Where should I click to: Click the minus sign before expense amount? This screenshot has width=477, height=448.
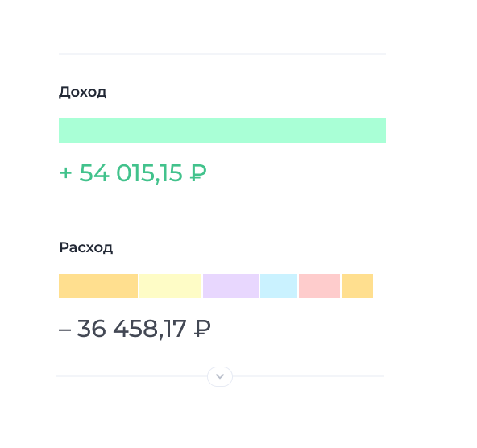point(64,330)
